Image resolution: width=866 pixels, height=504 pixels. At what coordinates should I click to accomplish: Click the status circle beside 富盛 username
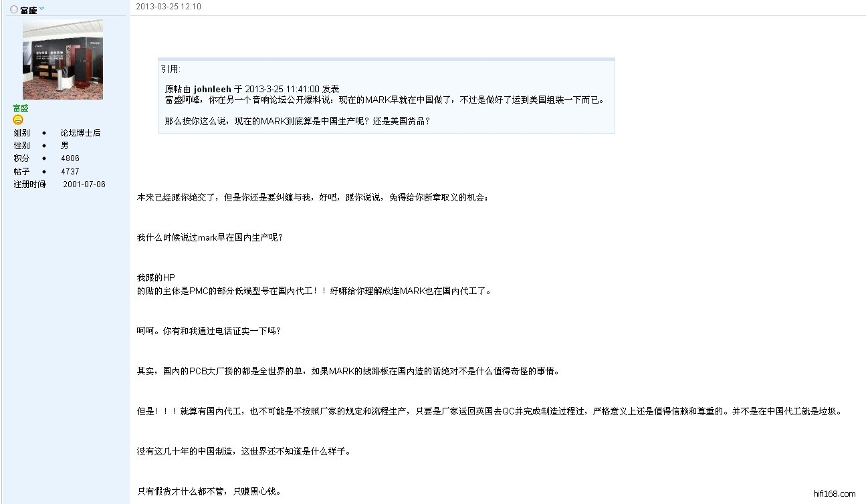pyautogui.click(x=14, y=10)
